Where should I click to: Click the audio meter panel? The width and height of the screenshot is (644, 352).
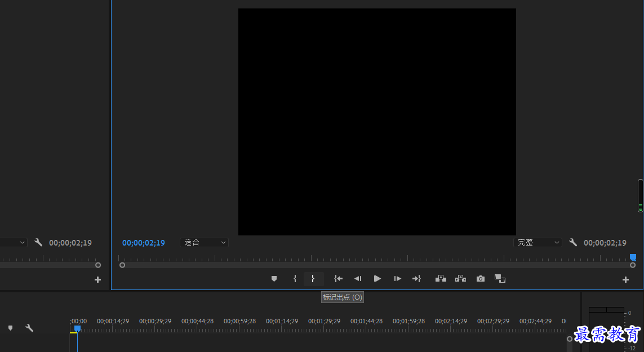(x=606, y=329)
